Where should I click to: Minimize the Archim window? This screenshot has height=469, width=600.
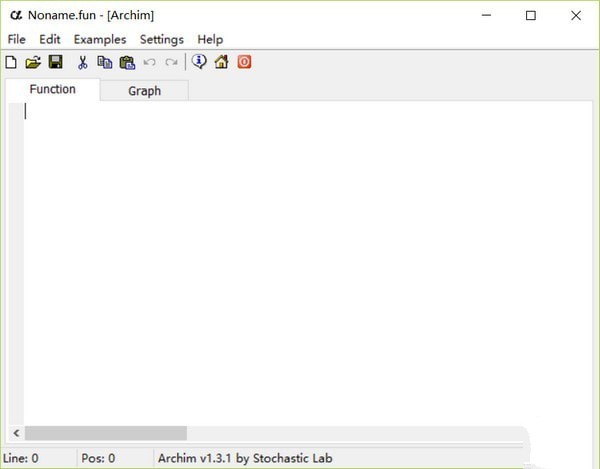[486, 15]
